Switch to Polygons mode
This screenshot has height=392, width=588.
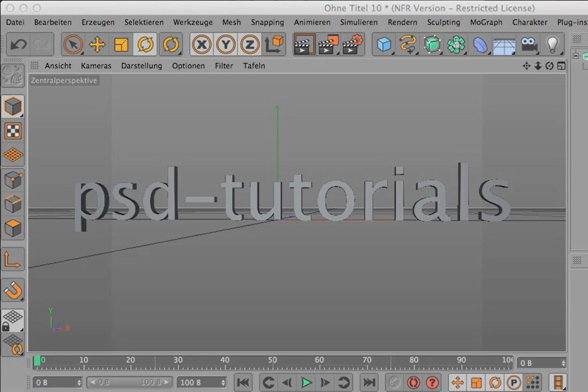13,229
